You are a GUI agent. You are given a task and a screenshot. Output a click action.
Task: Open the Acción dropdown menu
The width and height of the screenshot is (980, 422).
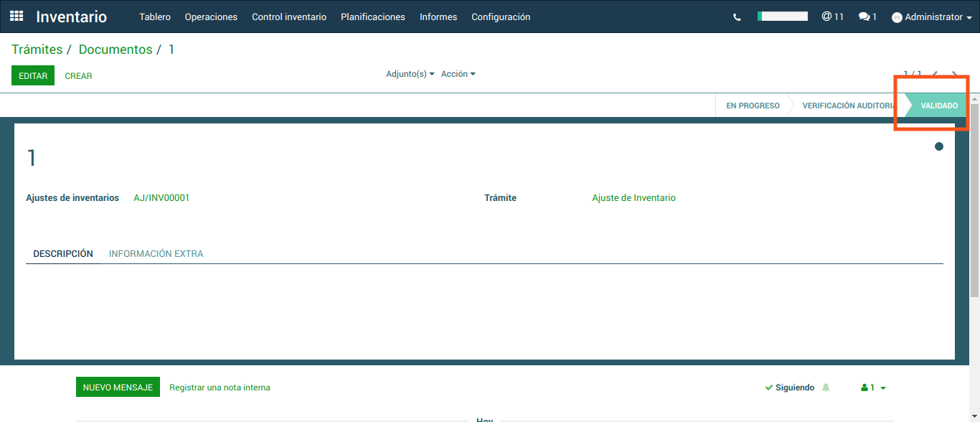458,74
